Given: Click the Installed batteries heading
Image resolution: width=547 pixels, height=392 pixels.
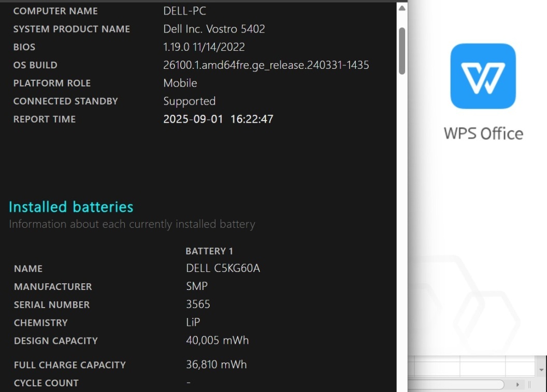Looking at the screenshot, I should tap(71, 207).
